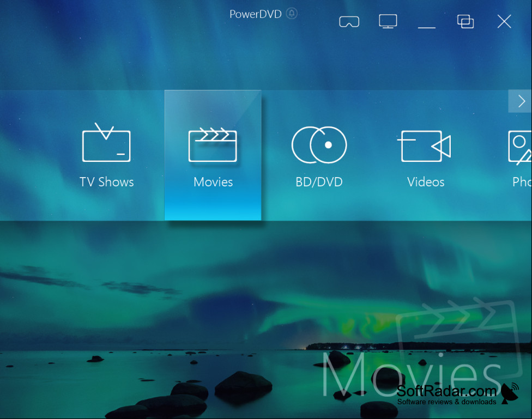532x419 pixels.
Task: Select the Movies tile
Action: pos(213,155)
